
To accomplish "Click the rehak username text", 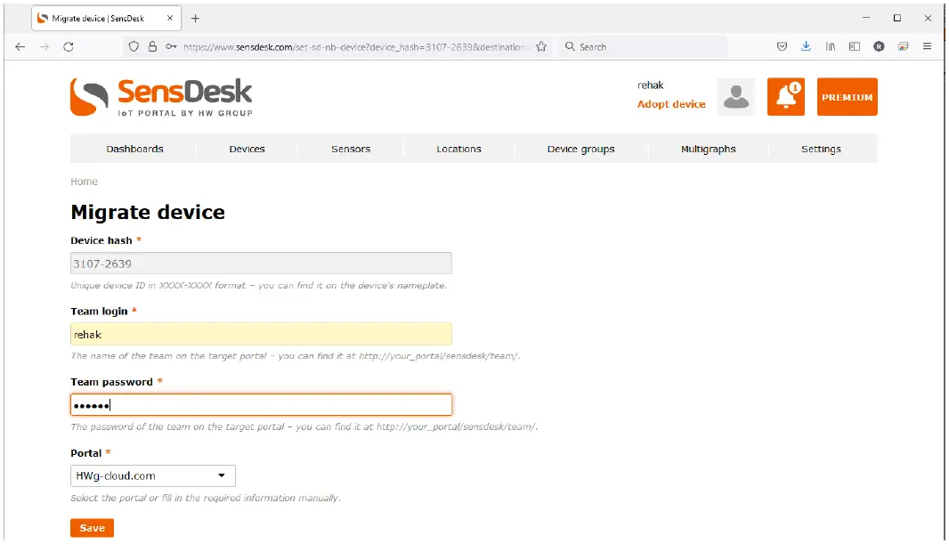I will (x=650, y=85).
